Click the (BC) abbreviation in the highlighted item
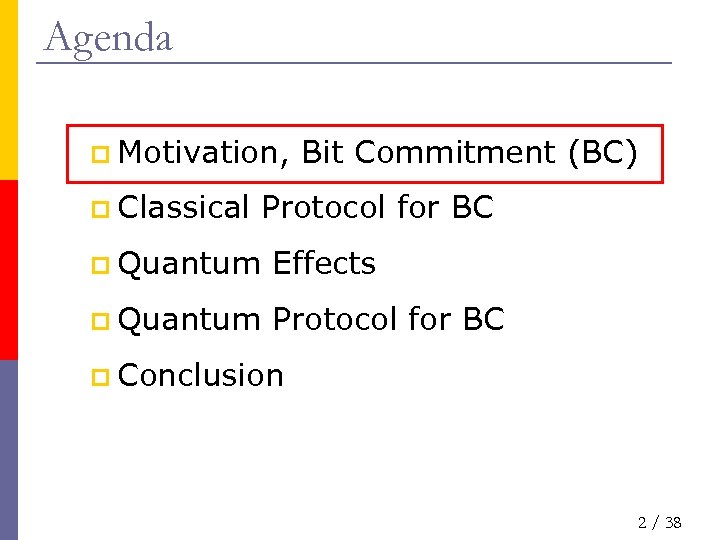The height and width of the screenshot is (540, 720). click(x=601, y=153)
